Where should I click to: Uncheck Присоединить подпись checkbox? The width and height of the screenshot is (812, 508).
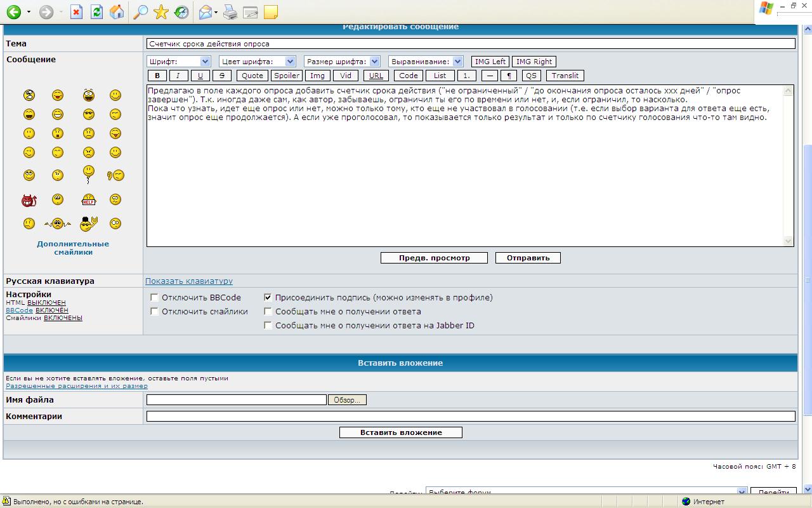268,297
